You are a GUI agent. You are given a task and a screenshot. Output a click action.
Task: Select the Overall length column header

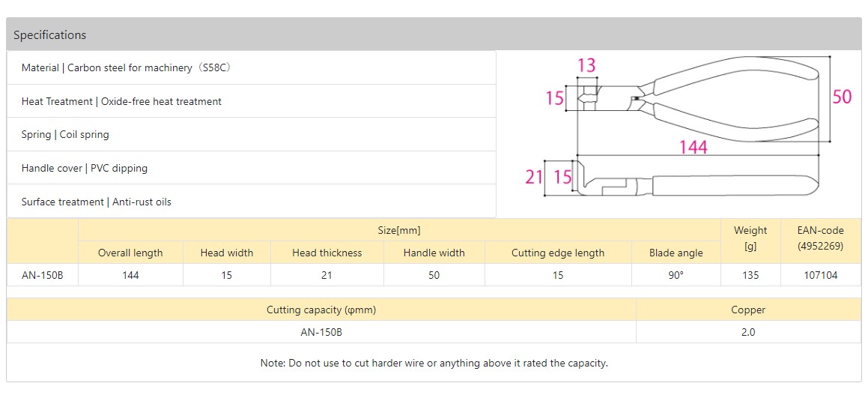(x=130, y=253)
